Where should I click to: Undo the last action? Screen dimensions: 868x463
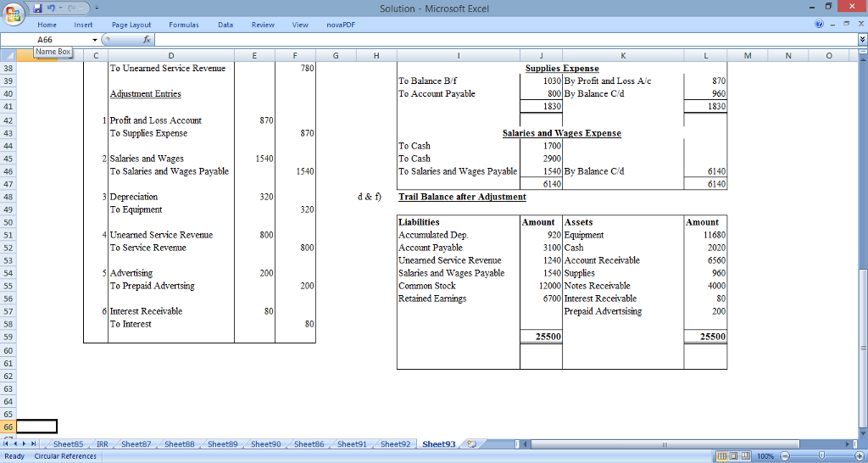52,8
